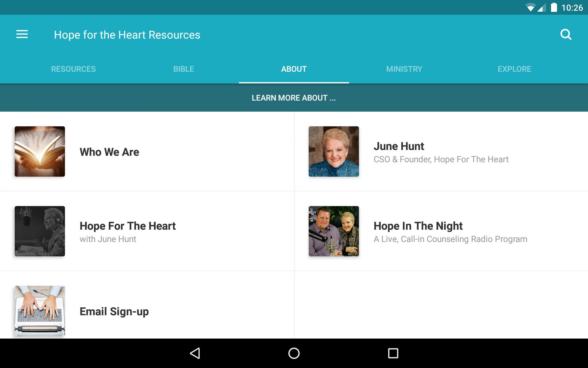Tap the Wi-Fi status icon
The width and height of the screenshot is (588, 368).
pos(530,8)
